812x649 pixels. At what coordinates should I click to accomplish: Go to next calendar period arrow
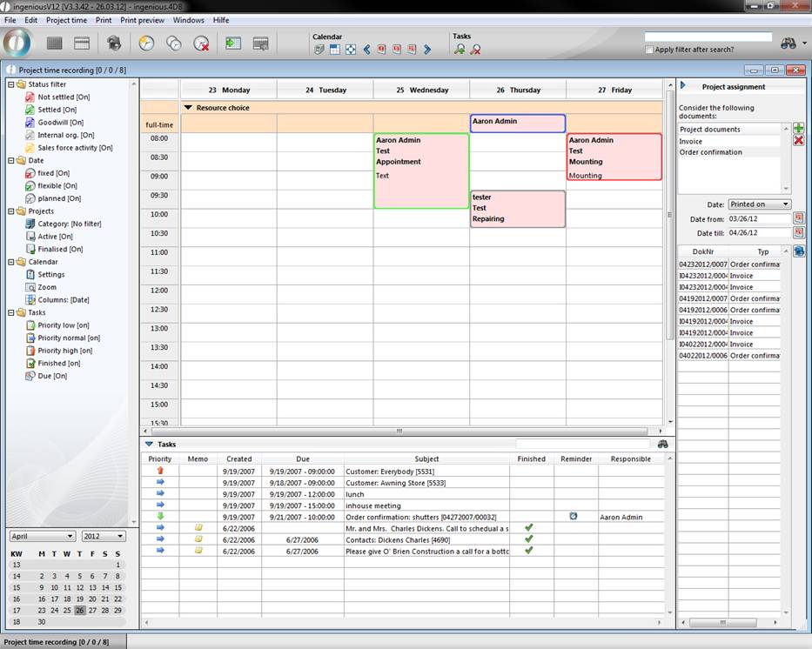427,50
